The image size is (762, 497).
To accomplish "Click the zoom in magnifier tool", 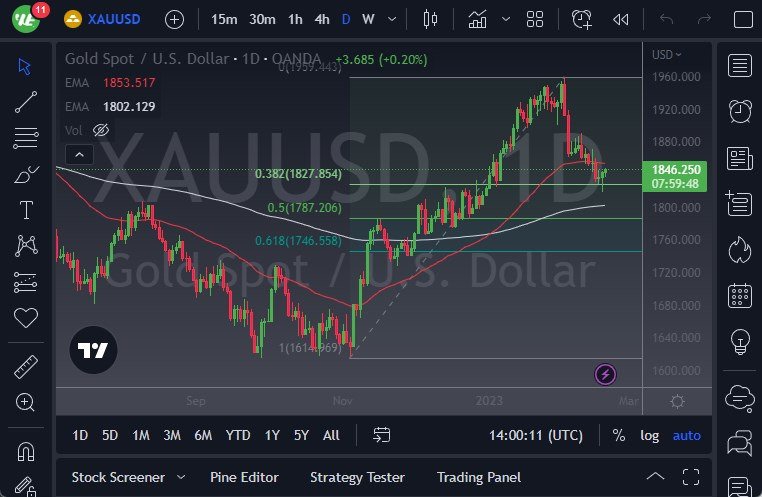I will pos(26,402).
